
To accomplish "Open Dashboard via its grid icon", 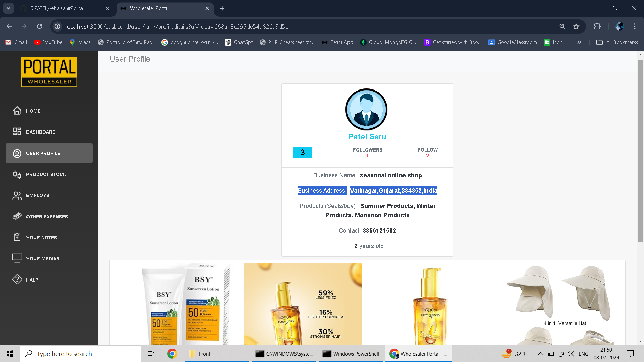I will tap(17, 132).
